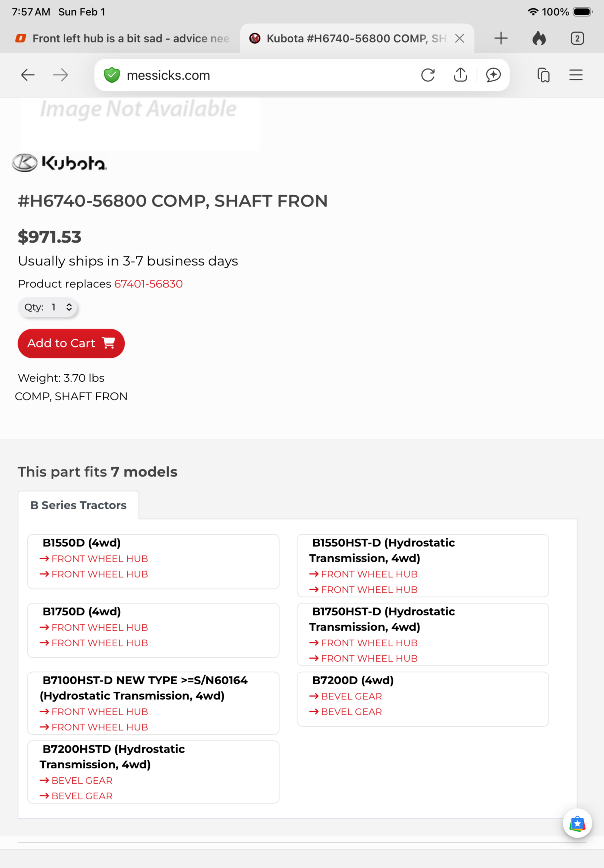
Task: Close the Kubota H6740-56800 tab
Action: pyautogui.click(x=459, y=39)
